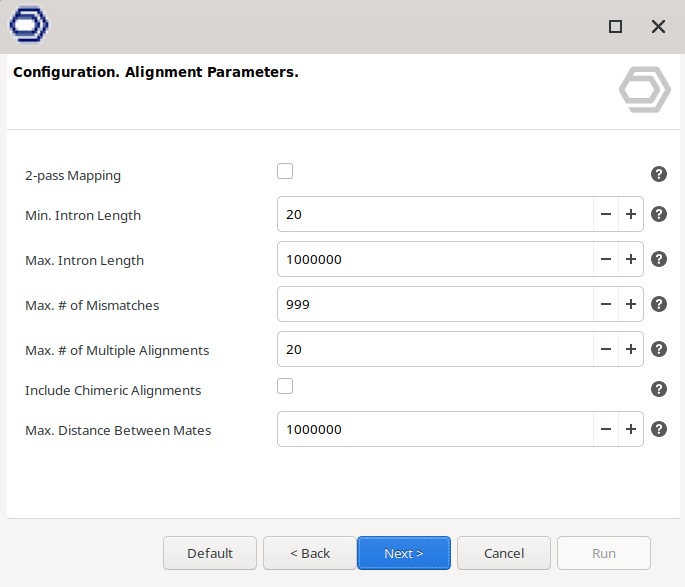Viewport: 685px width, 587px height.
Task: Focus the Max. # of Mismatches field
Action: point(435,304)
